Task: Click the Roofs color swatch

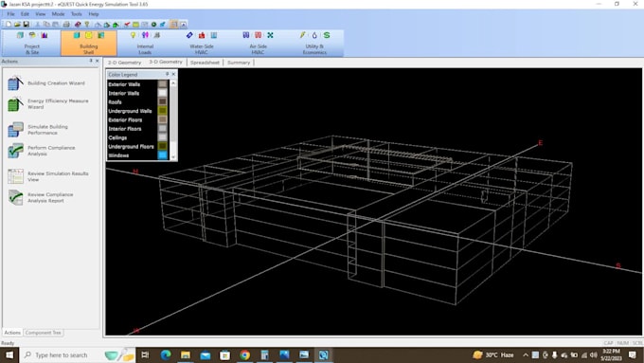Action: tap(163, 101)
